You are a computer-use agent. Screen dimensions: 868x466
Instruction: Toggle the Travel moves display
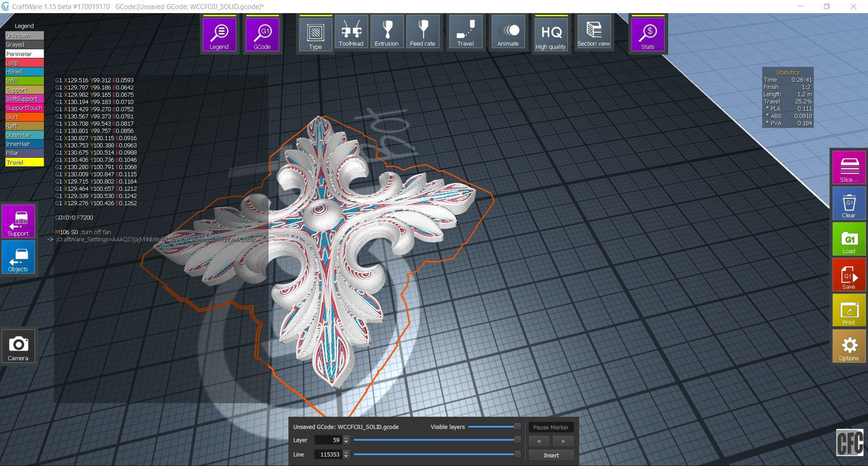click(465, 32)
